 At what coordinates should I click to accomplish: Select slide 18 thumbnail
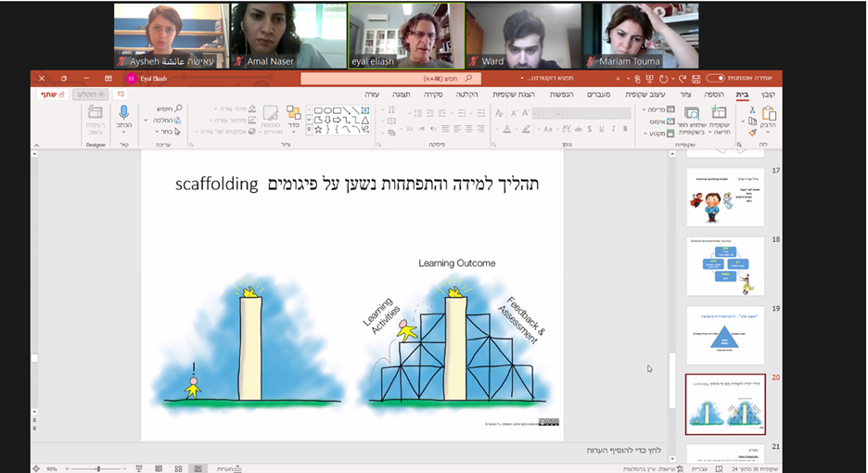(725, 266)
